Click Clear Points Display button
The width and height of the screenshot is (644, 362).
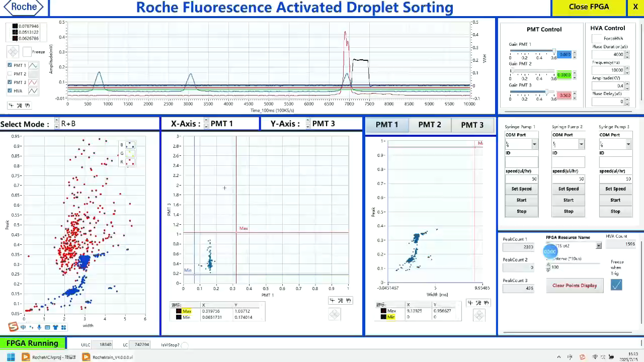tap(575, 286)
